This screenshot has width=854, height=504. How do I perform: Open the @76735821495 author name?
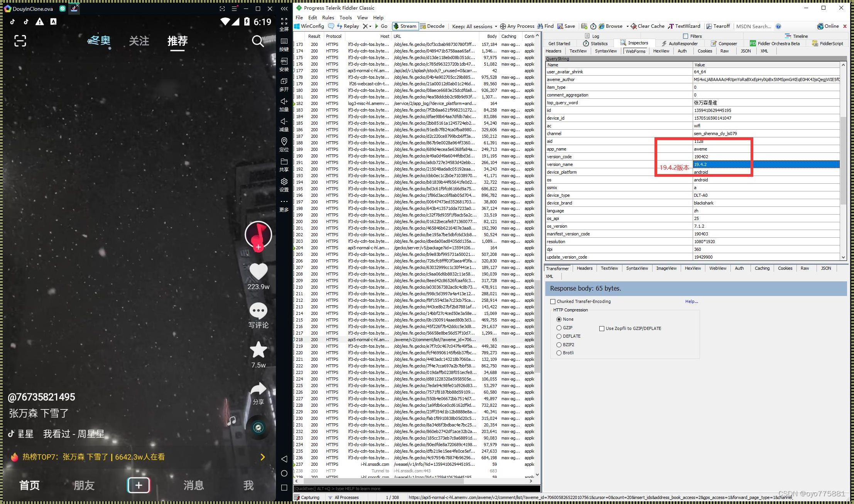pyautogui.click(x=42, y=397)
